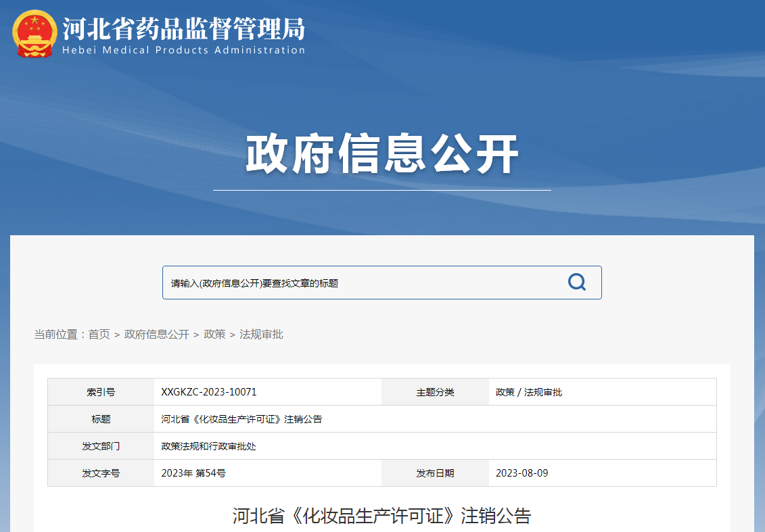This screenshot has height=532, width=765.
Task: Click document number 2023年 第54号
Action: [x=193, y=473]
